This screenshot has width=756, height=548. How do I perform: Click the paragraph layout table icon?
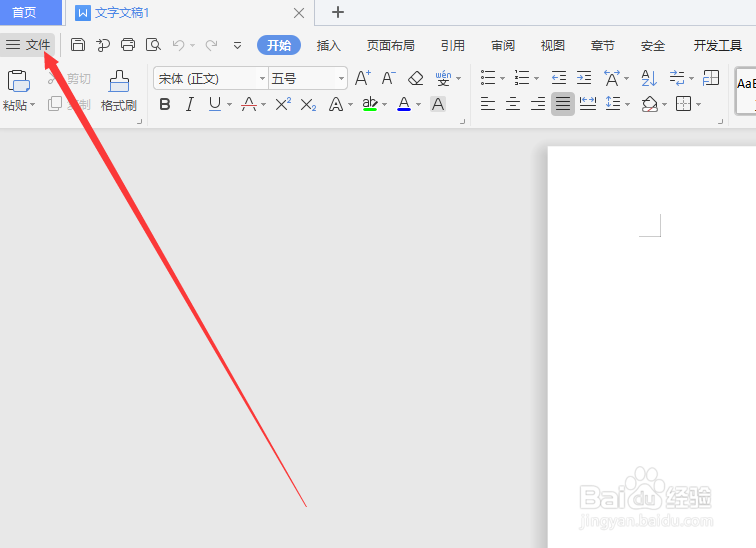click(711, 78)
